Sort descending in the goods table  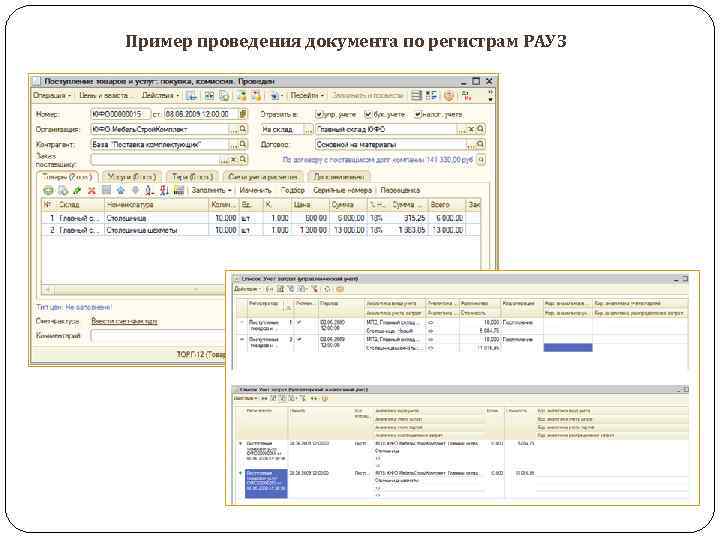point(164,190)
